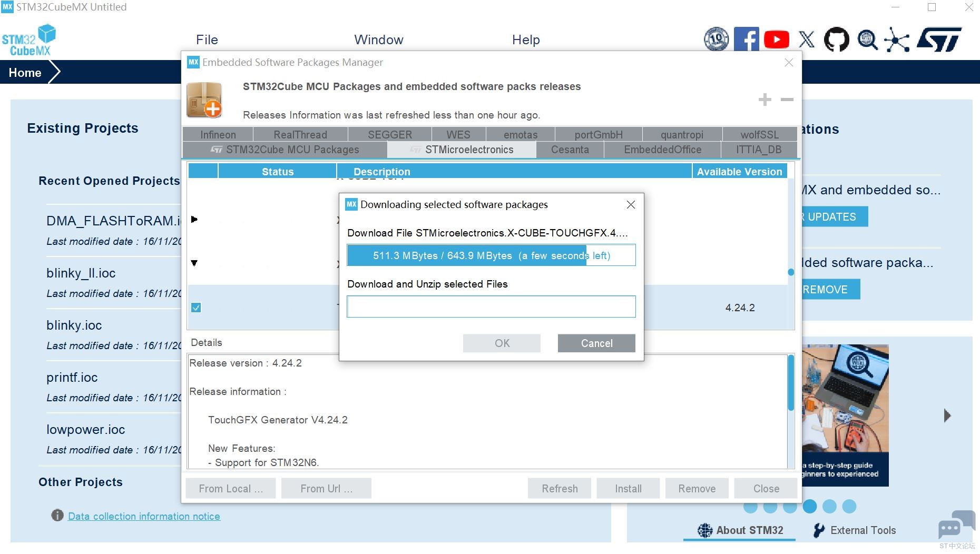The width and height of the screenshot is (980, 554).
Task: Open the Window menu
Action: coord(379,39)
